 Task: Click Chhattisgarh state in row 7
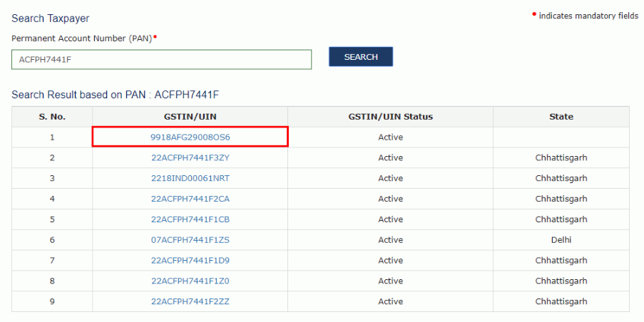pyautogui.click(x=561, y=261)
